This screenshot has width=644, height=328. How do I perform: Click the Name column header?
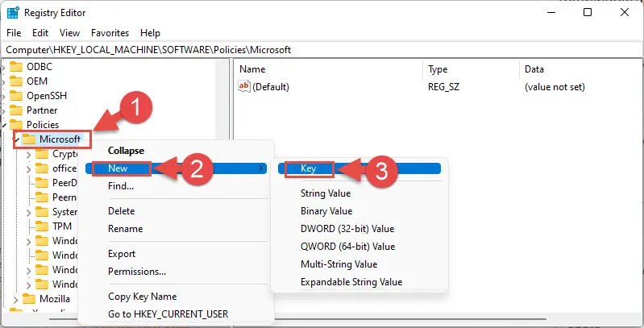pyautogui.click(x=329, y=69)
